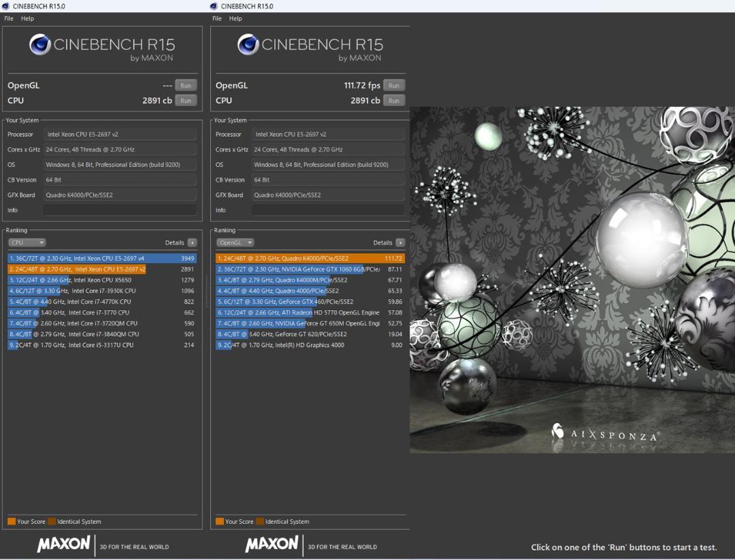Click OpenGL 111.72 fps score value
The image size is (735, 560).
point(362,85)
